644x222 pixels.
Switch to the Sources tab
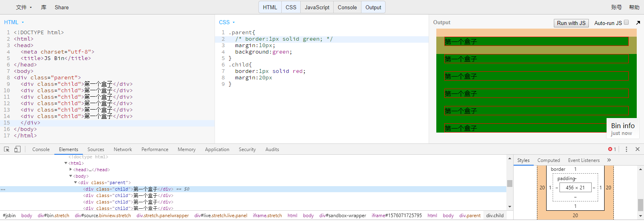click(96, 149)
